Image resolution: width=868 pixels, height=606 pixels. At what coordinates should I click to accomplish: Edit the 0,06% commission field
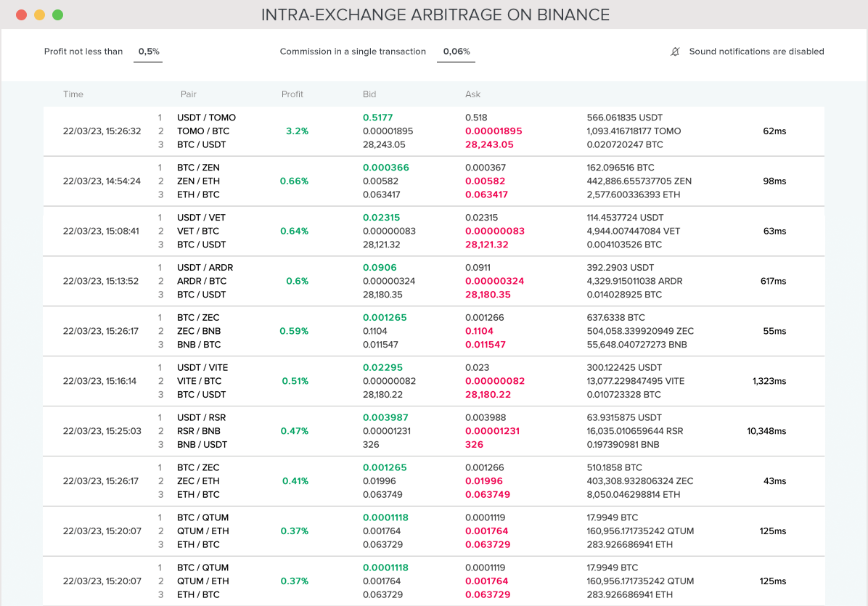[456, 52]
